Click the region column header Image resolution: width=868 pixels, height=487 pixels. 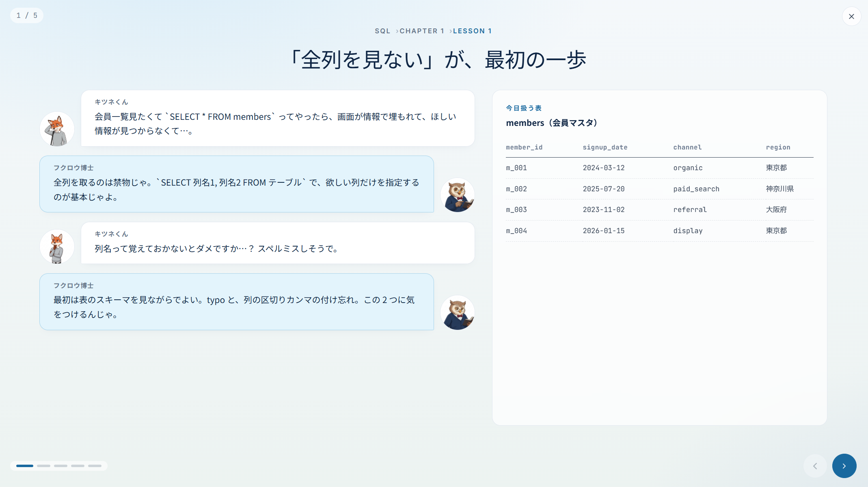[x=778, y=147]
